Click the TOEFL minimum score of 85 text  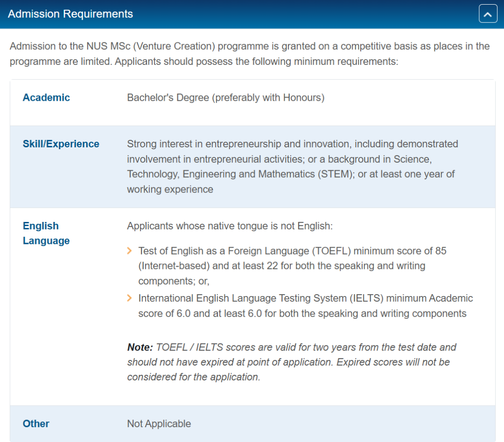coord(292,251)
